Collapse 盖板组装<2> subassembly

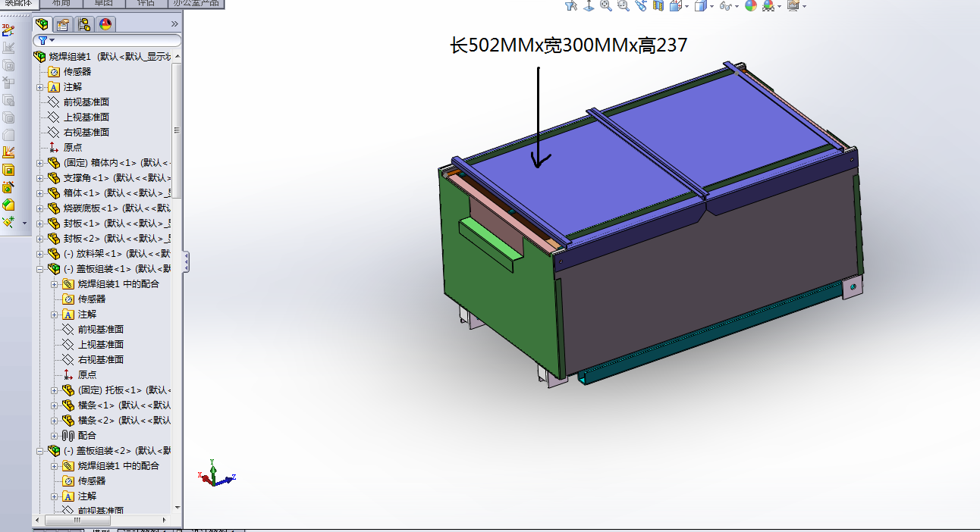point(40,451)
